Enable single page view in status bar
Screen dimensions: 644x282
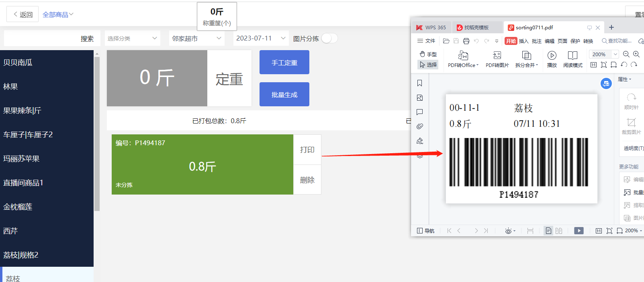point(548,231)
